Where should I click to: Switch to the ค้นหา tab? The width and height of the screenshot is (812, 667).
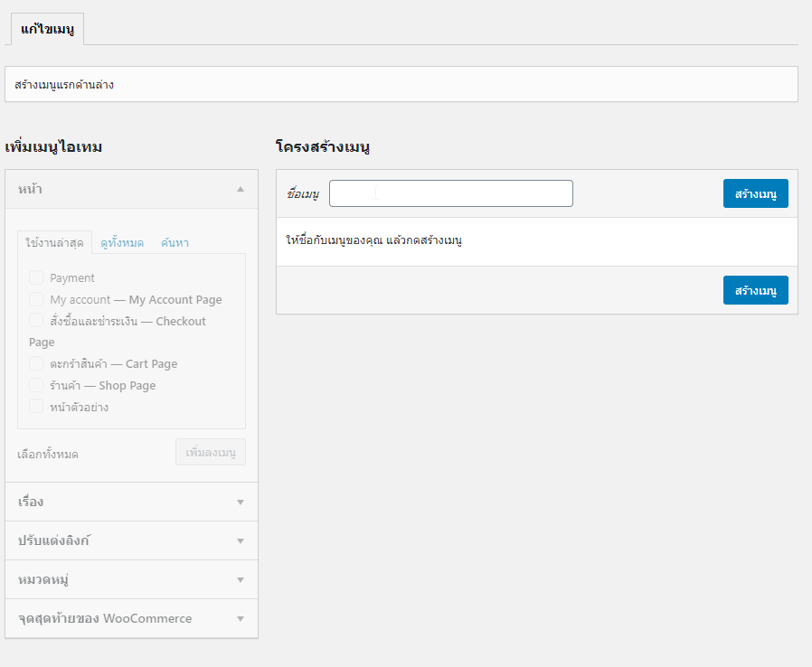pyautogui.click(x=175, y=243)
